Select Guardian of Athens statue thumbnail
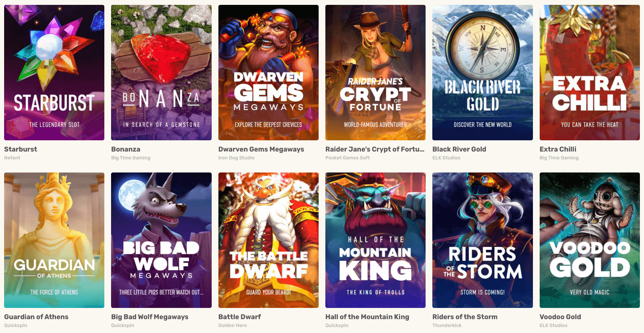 coord(54,240)
